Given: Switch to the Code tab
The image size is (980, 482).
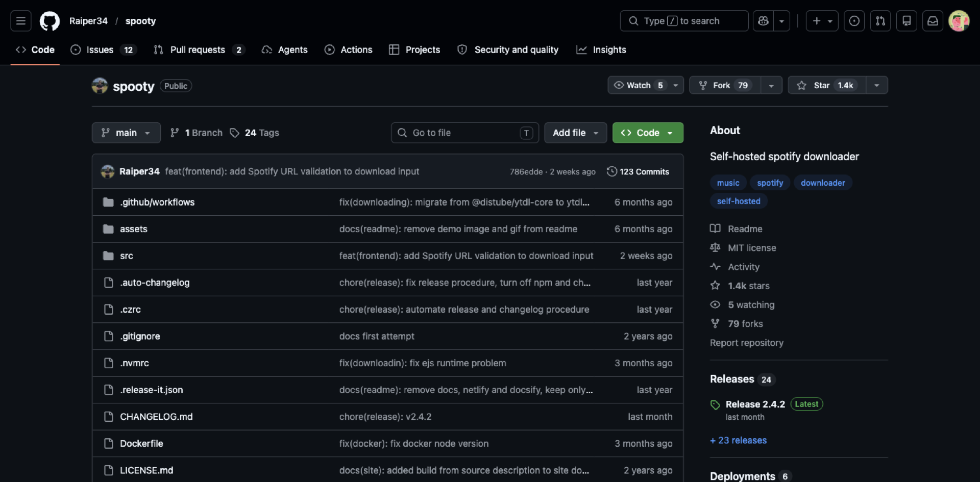Looking at the screenshot, I should click(x=35, y=49).
